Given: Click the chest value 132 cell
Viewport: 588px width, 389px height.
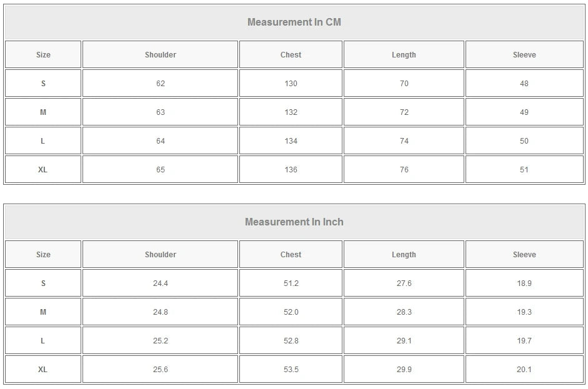Looking at the screenshot, I should pos(291,112).
